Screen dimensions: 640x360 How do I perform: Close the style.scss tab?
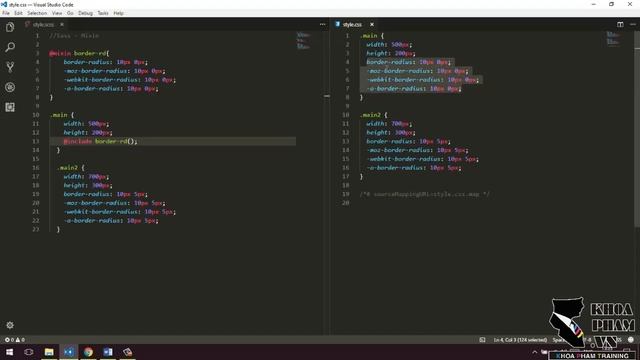tap(62, 24)
